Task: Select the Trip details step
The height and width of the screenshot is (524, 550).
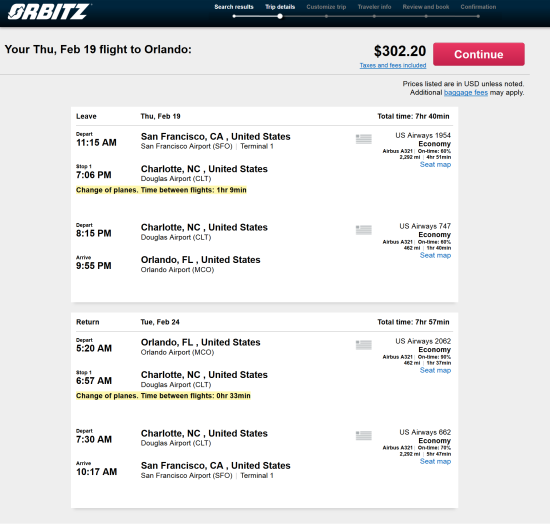Action: pyautogui.click(x=280, y=7)
